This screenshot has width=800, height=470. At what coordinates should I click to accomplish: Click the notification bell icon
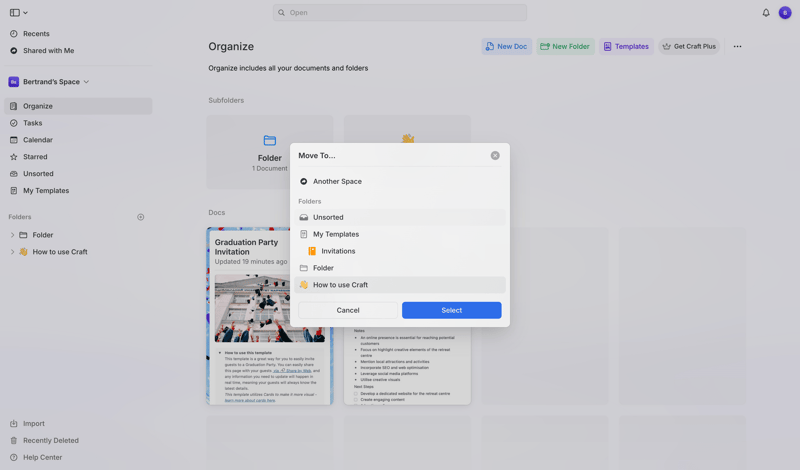pos(766,13)
